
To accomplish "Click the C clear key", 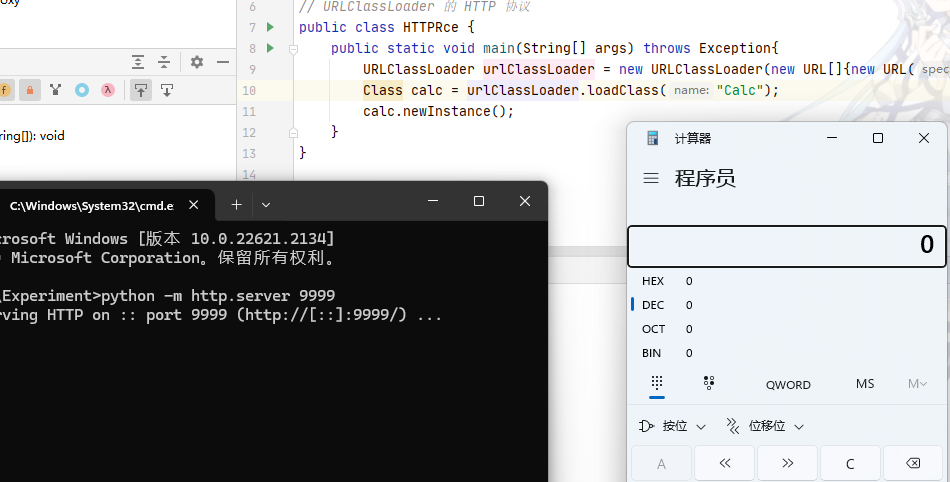I will click(850, 464).
